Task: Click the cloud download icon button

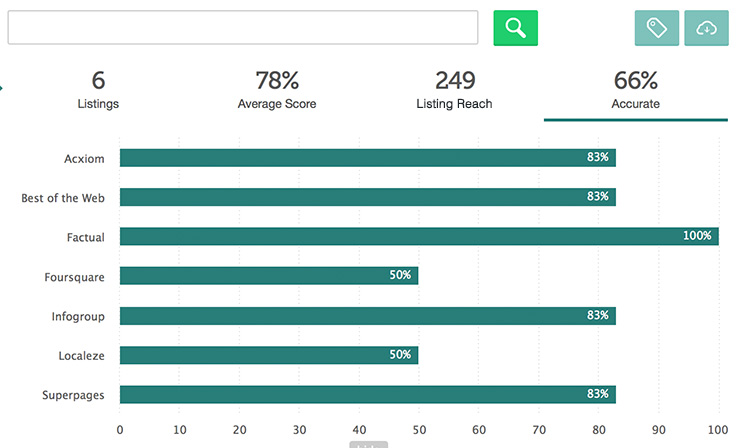Action: point(706,28)
